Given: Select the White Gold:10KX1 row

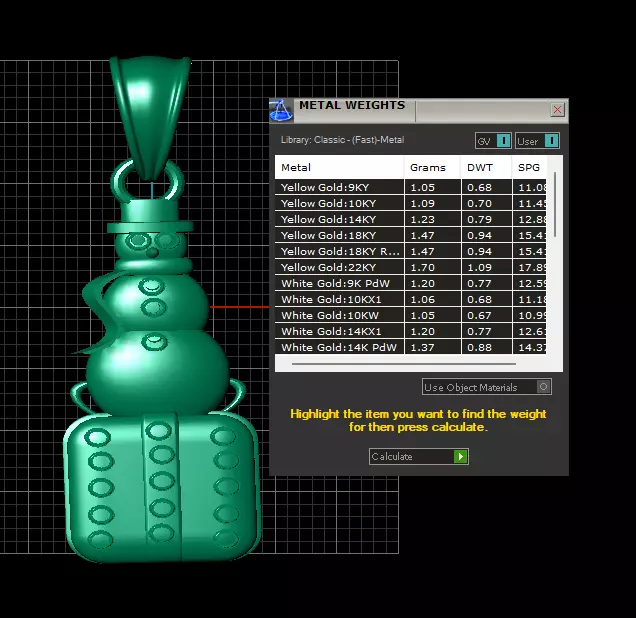Looking at the screenshot, I should [x=410, y=299].
